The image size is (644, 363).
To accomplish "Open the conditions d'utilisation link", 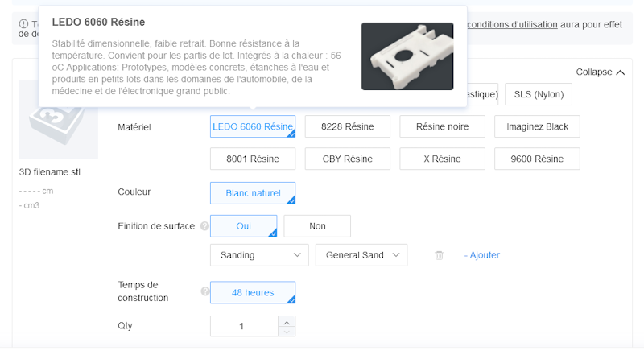I will [512, 24].
